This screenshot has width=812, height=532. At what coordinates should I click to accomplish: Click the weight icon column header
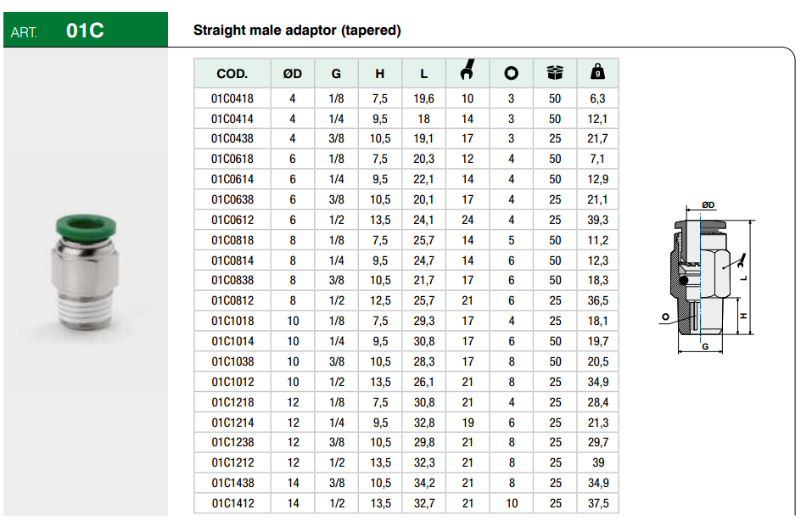click(x=597, y=74)
